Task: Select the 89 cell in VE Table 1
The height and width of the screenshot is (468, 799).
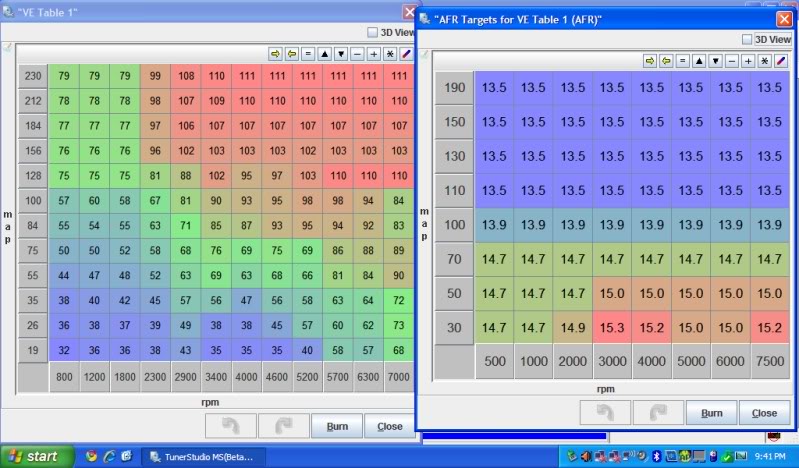Action: (x=398, y=250)
